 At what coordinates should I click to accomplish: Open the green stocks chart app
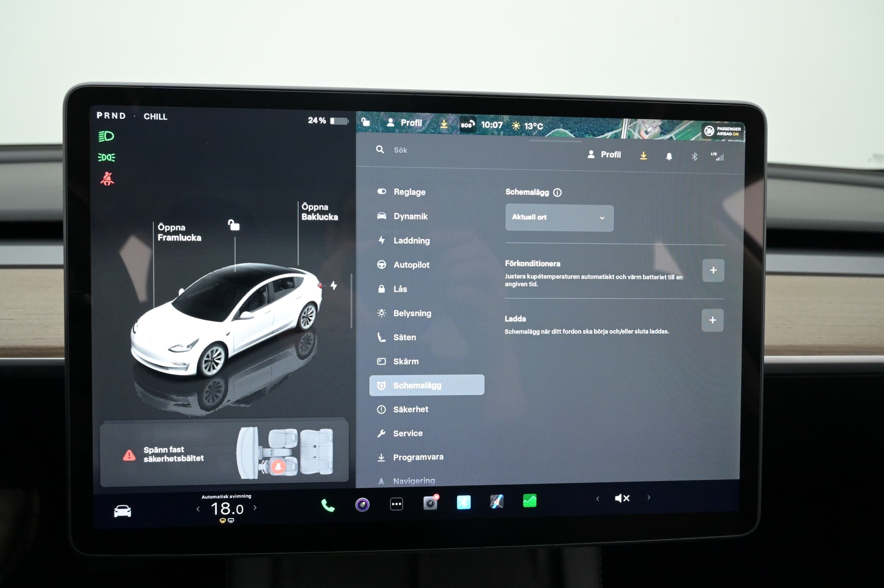pos(530,501)
